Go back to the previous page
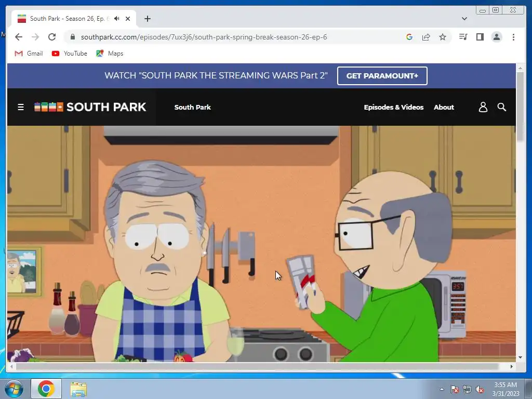 pos(19,37)
